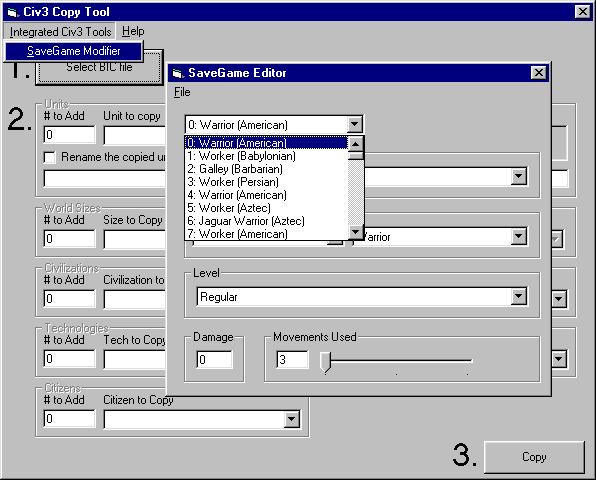Click the Select BIC file button
This screenshot has height=480, width=596.
[x=99, y=67]
